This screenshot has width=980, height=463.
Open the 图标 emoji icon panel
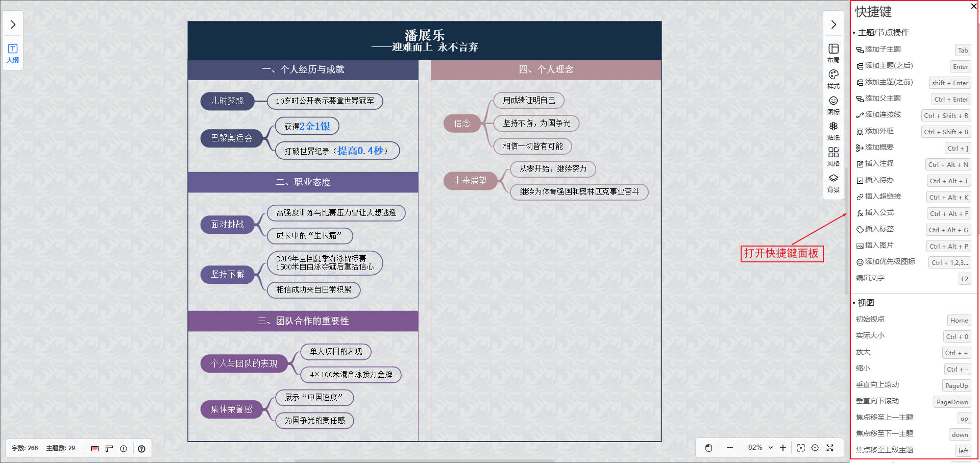coord(833,105)
